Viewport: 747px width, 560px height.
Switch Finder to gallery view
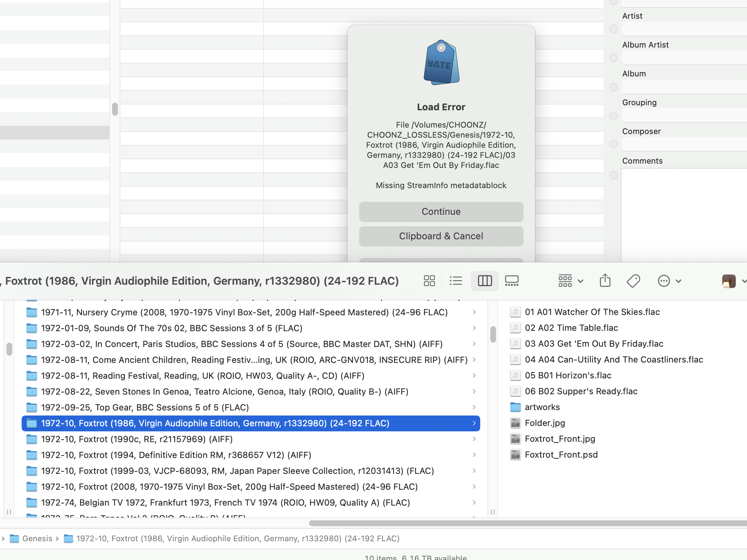pyautogui.click(x=512, y=281)
